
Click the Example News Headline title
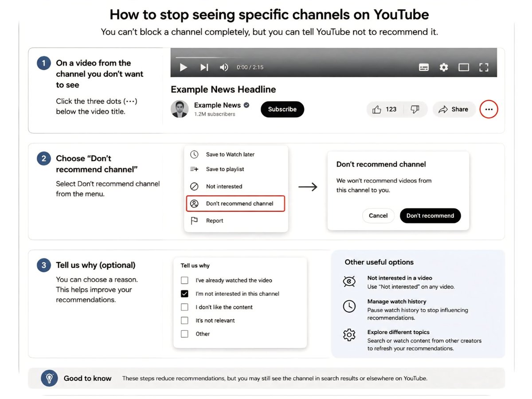(223, 89)
